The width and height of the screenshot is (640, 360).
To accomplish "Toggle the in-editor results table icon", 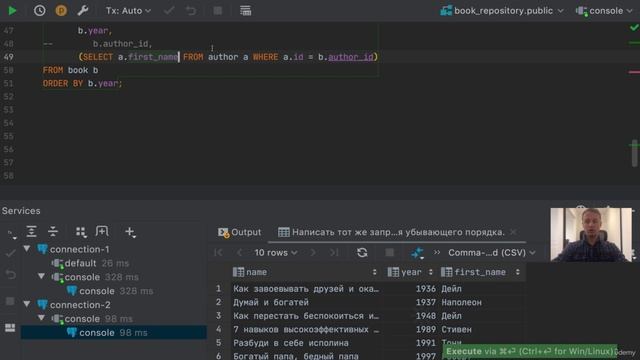I will pos(245,11).
